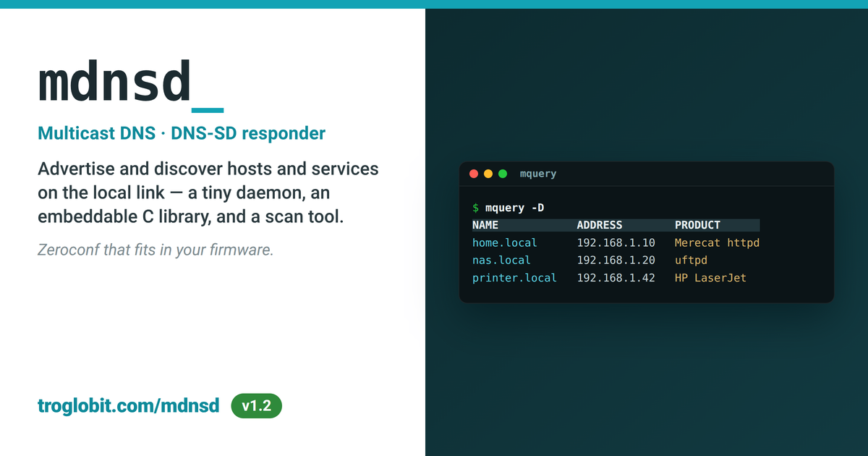Viewport: 868px width, 456px height.
Task: Select the nas.local hostname entry
Action: [501, 260]
